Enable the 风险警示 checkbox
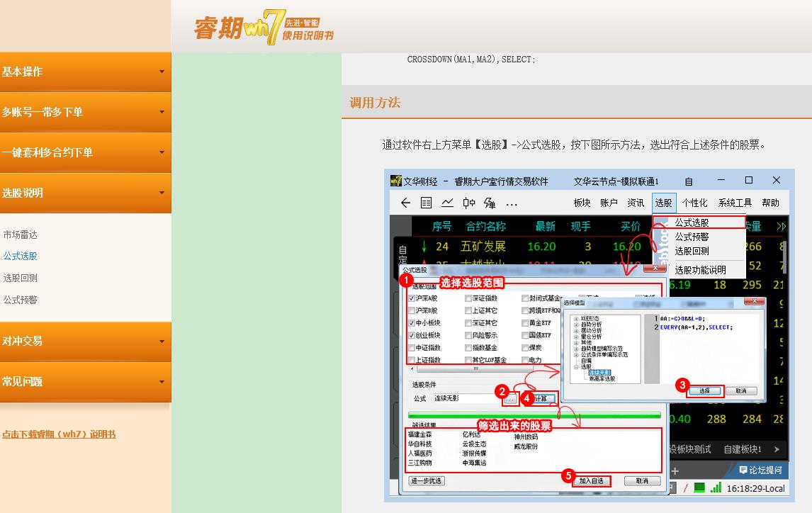Image resolution: width=812 pixels, height=513 pixels. (468, 336)
